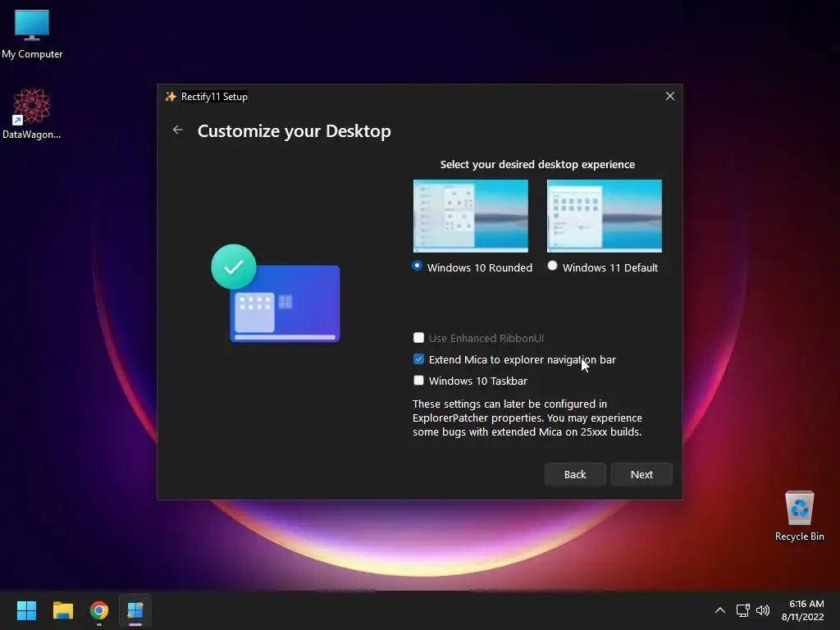Click the Windows 10 Rounded preview thumbnail

[470, 216]
